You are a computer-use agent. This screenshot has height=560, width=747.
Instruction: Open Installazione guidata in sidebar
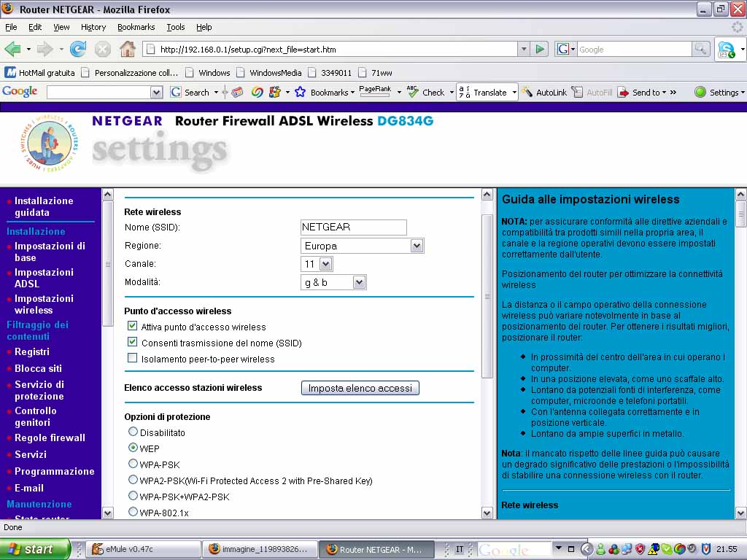(x=44, y=206)
